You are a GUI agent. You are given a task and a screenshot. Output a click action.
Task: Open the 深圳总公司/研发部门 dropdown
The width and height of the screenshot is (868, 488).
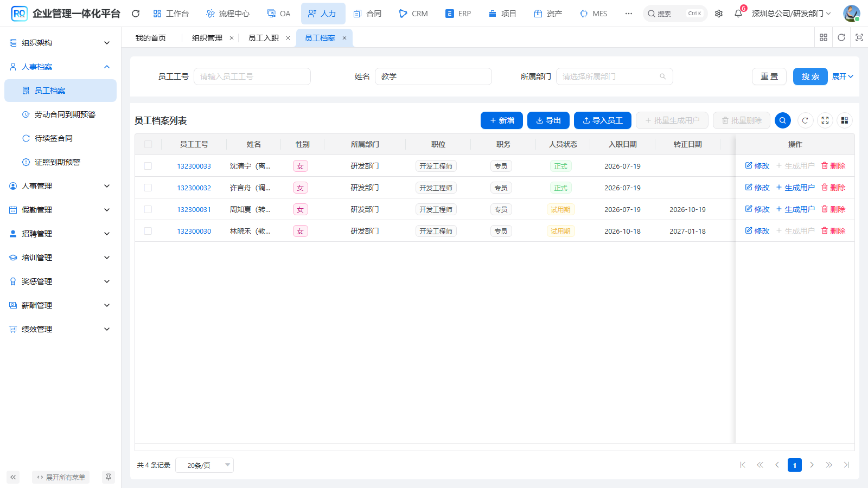(x=791, y=14)
